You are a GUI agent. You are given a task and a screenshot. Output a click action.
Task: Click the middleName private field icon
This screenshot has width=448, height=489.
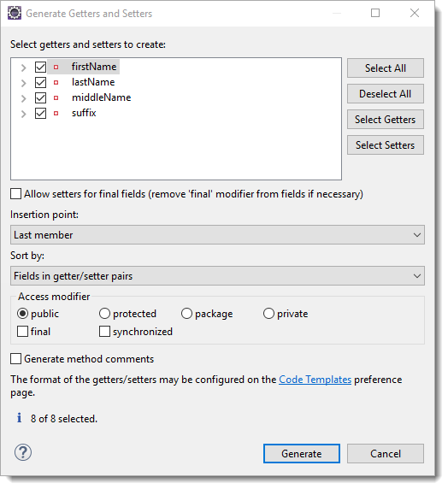pyautogui.click(x=56, y=98)
